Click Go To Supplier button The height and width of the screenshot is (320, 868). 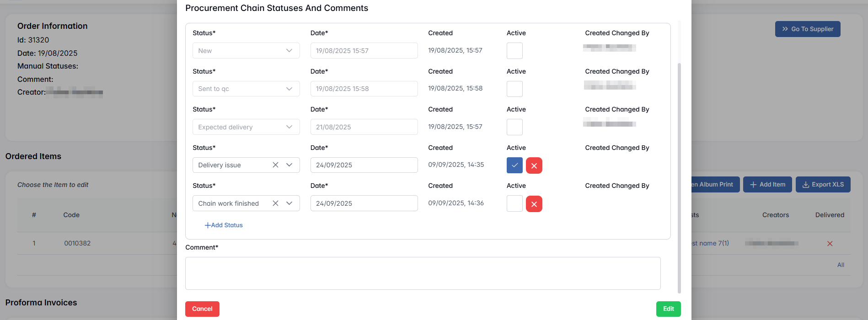coord(807,29)
